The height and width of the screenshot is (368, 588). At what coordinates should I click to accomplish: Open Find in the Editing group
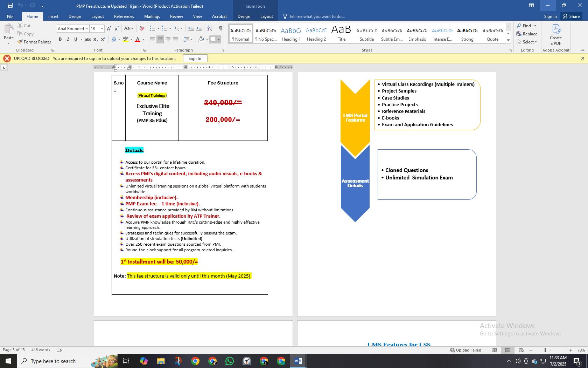tap(524, 26)
